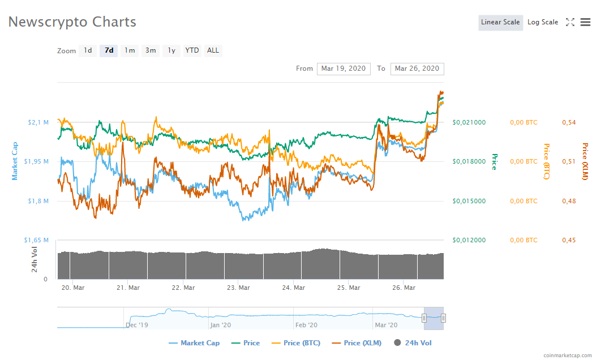This screenshot has width=605, height=364.
Task: Switch to Log Scale
Action: (543, 23)
